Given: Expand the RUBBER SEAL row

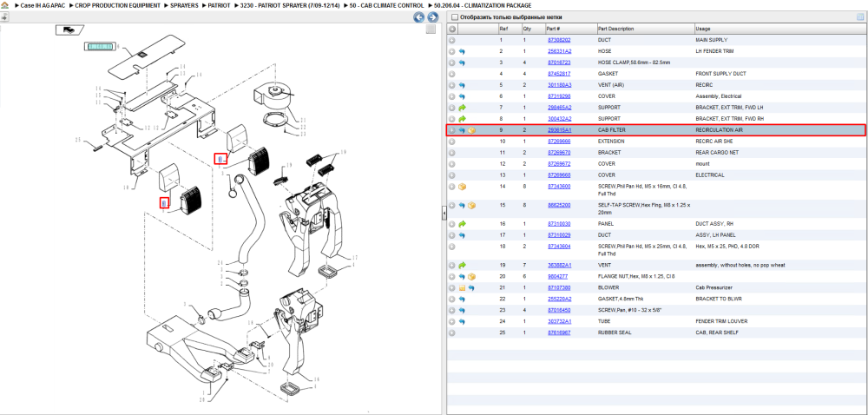Looking at the screenshot, I should (452, 333).
